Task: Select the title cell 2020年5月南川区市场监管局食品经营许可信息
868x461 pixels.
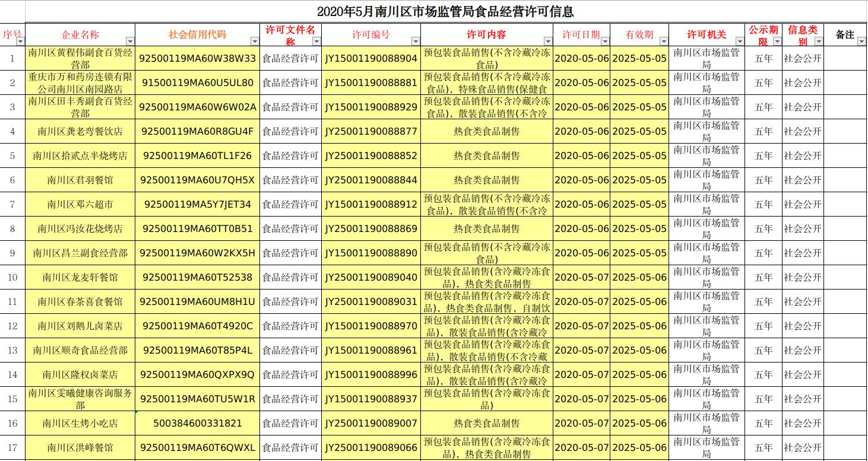Action: pyautogui.click(x=446, y=11)
